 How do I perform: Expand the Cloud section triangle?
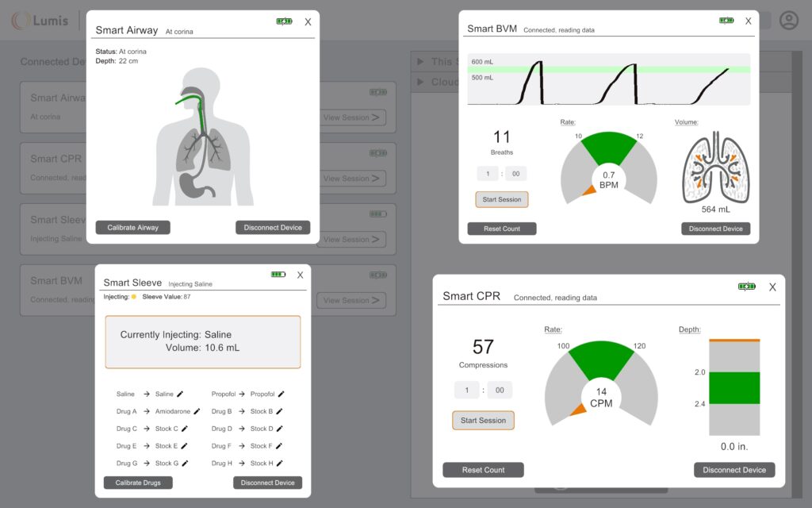click(419, 82)
